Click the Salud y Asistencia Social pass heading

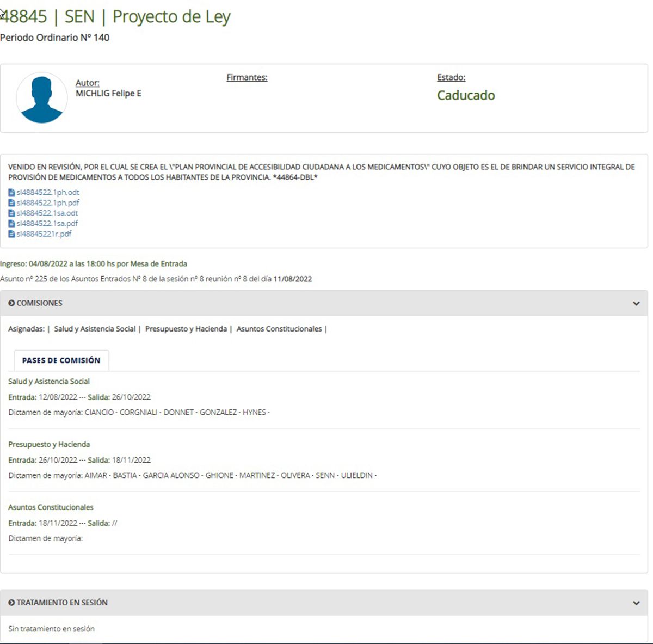(49, 382)
